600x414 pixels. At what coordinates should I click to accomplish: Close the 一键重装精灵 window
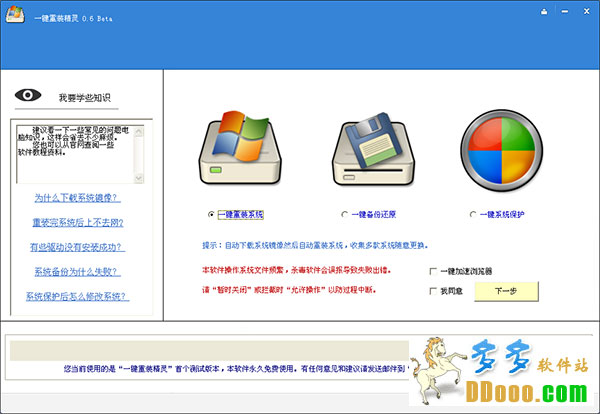point(586,11)
